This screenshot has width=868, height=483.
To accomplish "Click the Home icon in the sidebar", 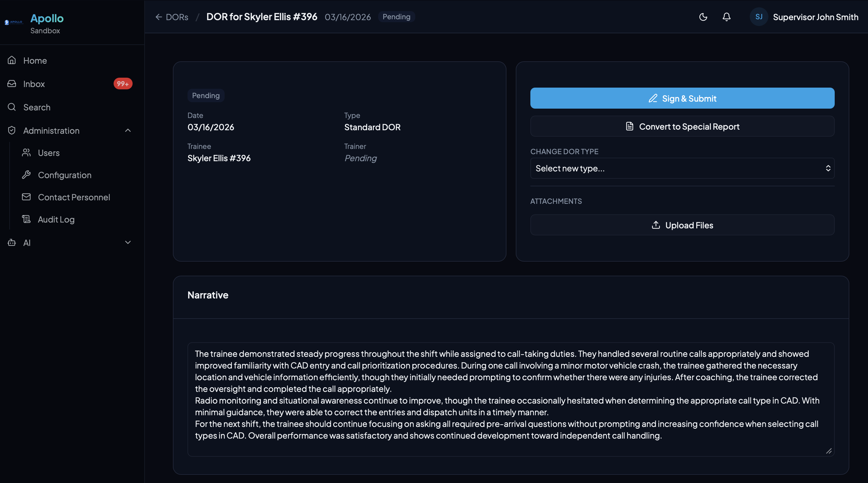I will tap(11, 60).
